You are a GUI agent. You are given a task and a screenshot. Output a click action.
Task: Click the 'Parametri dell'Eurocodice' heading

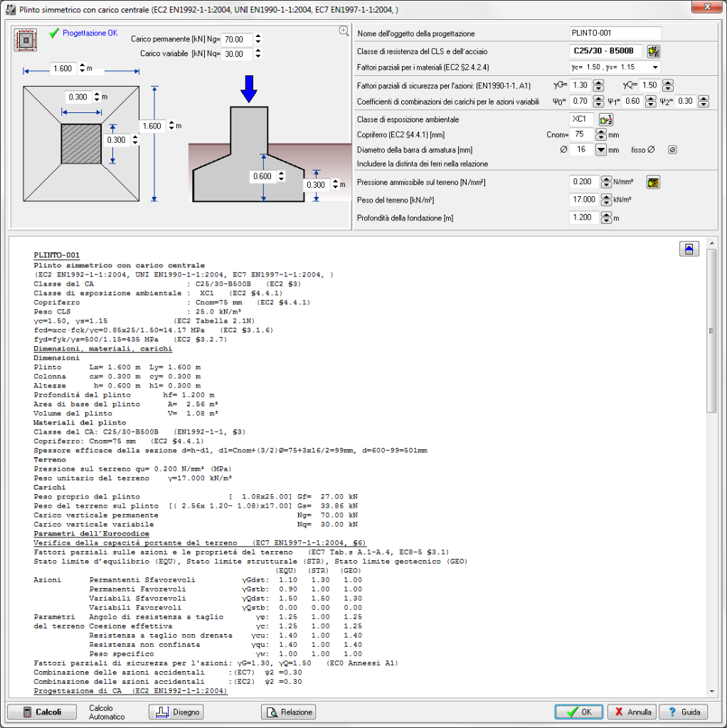coord(92,534)
